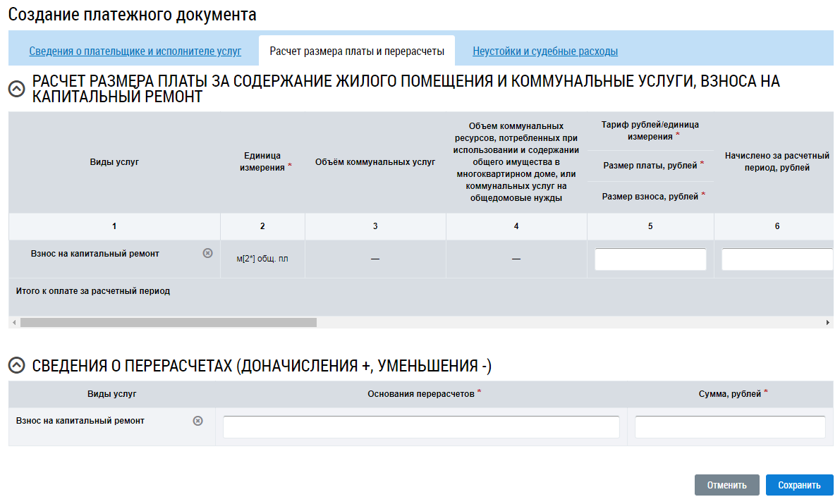The width and height of the screenshot is (840, 504).
Task: Collapse the 'Сведения о перерасчетах' section
Action: coord(17,366)
